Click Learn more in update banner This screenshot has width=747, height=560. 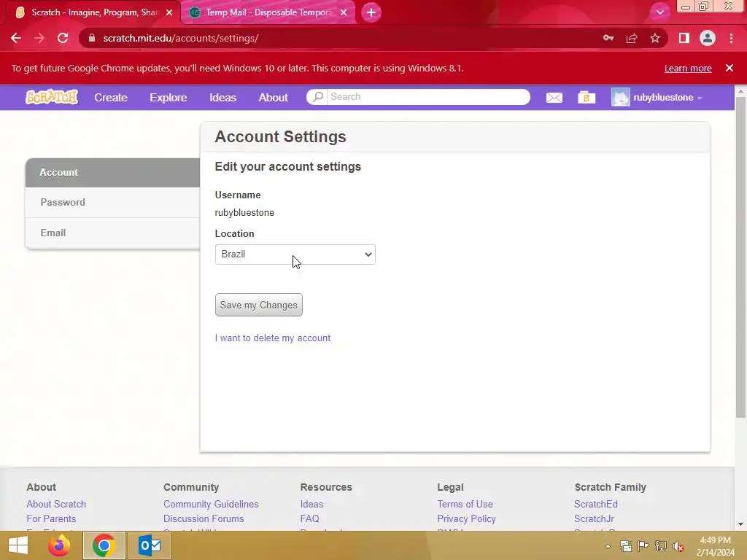(x=688, y=68)
